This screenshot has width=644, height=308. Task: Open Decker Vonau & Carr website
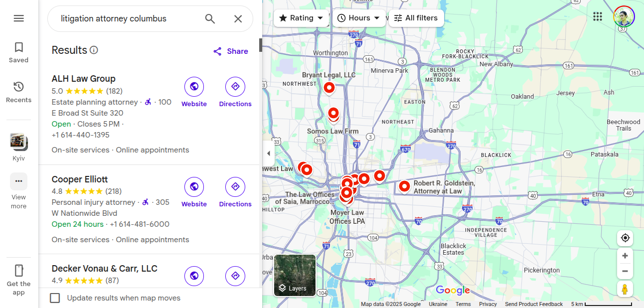(194, 276)
